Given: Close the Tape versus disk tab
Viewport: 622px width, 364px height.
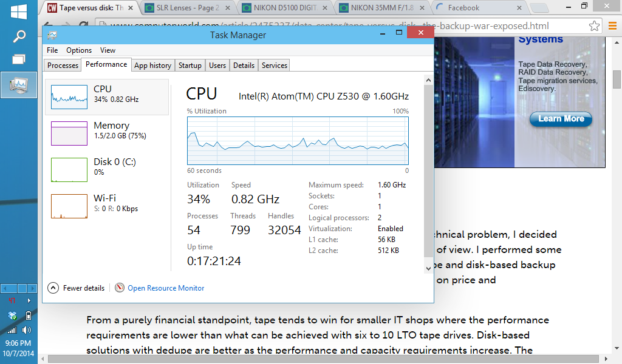Looking at the screenshot, I should click(131, 8).
